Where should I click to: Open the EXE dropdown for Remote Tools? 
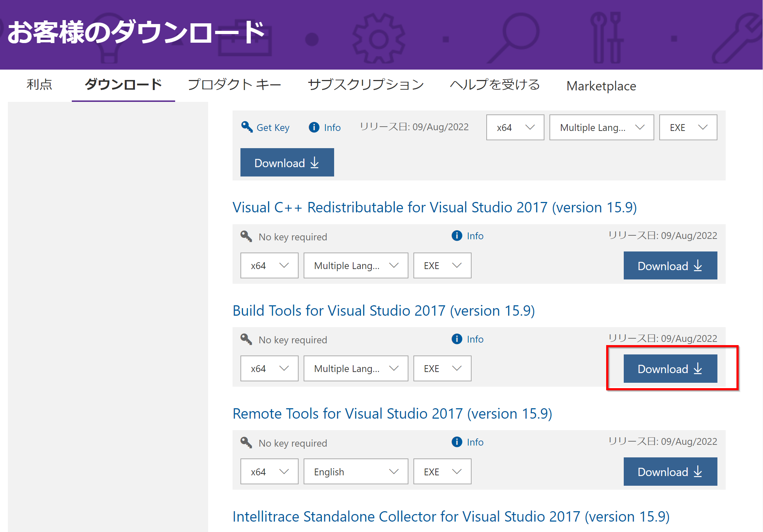coord(442,471)
